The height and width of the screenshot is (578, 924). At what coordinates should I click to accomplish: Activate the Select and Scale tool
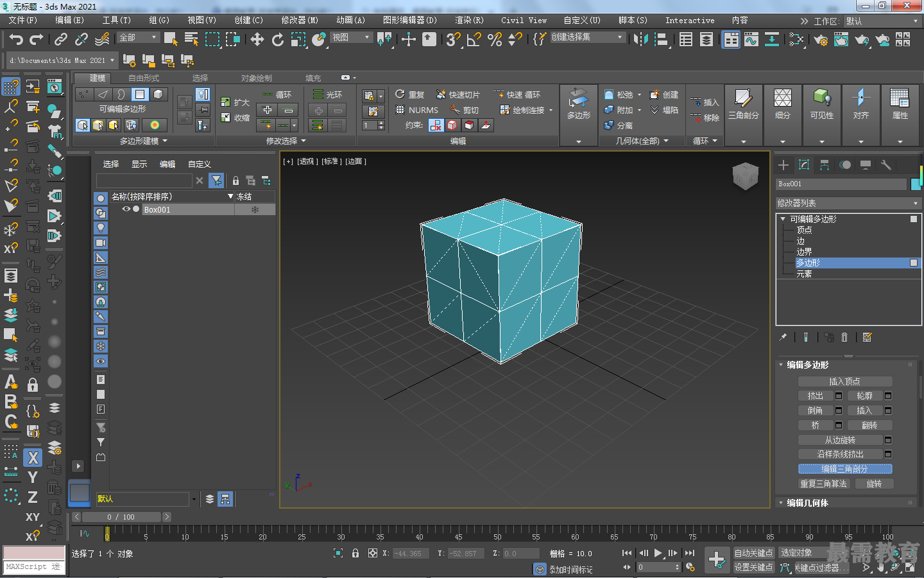[x=298, y=40]
